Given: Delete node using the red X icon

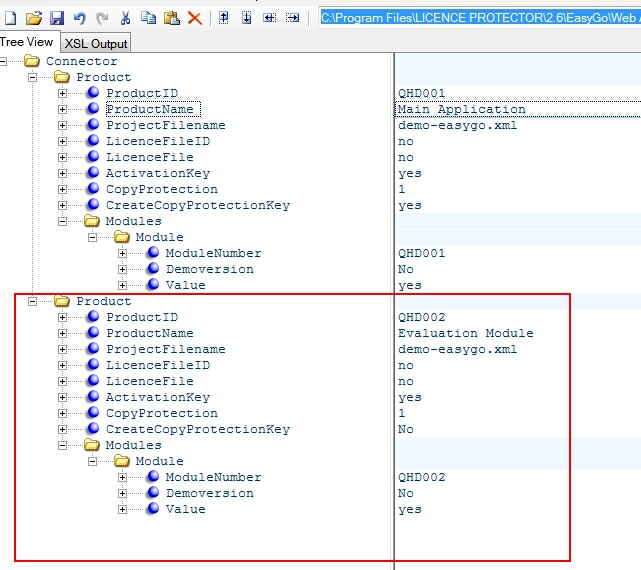Looking at the screenshot, I should pos(194,18).
